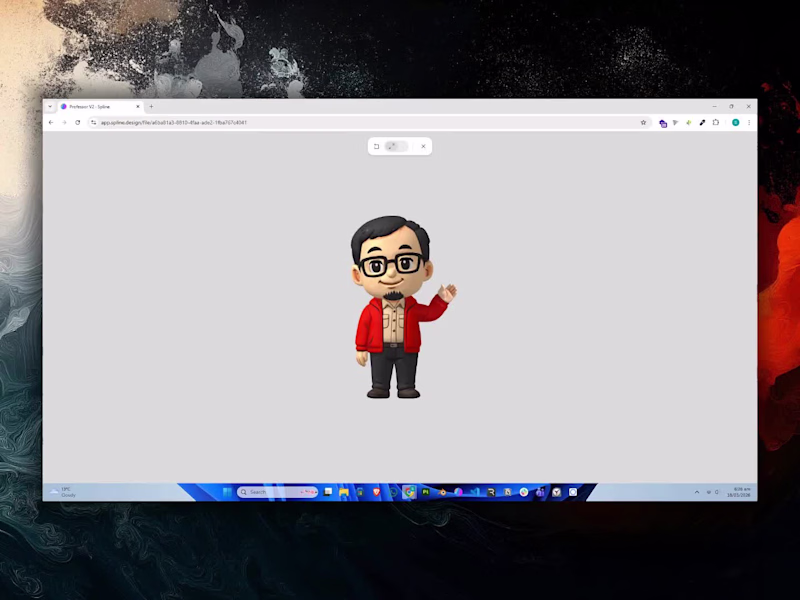The image size is (800, 600).
Task: Click the Spline preview restart icon
Action: click(377, 146)
